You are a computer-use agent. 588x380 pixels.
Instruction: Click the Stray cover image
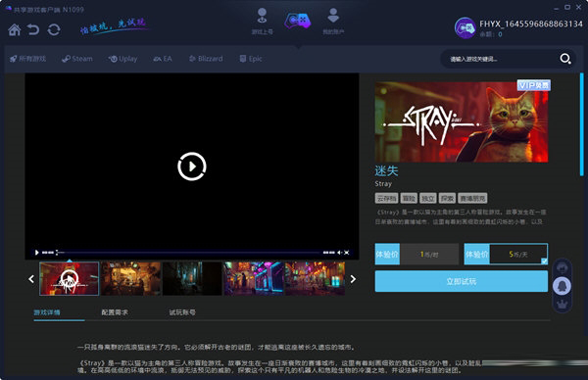(462, 121)
